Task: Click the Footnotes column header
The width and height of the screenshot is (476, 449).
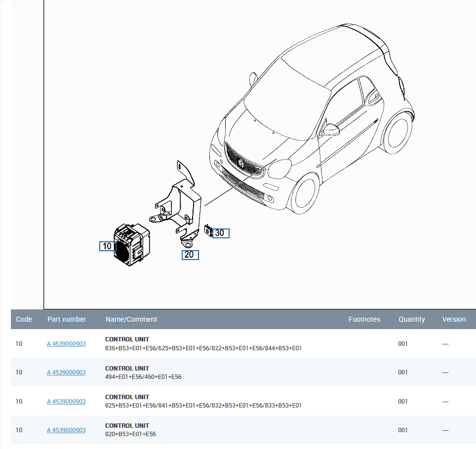Action: point(364,319)
